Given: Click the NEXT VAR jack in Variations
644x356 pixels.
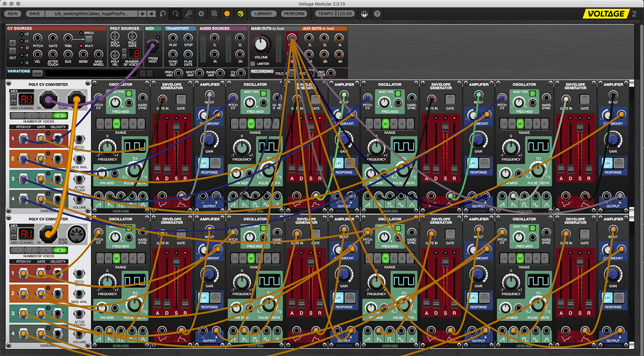Looking at the screenshot, I should (199, 73).
